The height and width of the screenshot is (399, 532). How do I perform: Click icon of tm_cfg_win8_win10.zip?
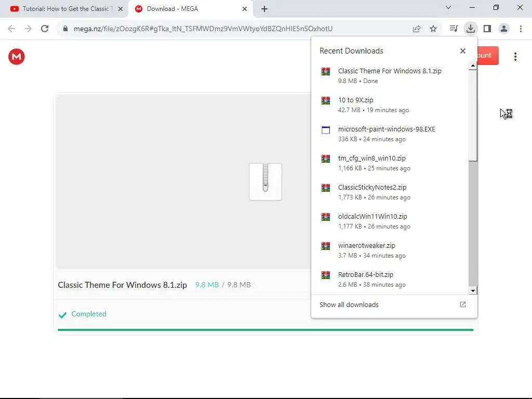[326, 158]
